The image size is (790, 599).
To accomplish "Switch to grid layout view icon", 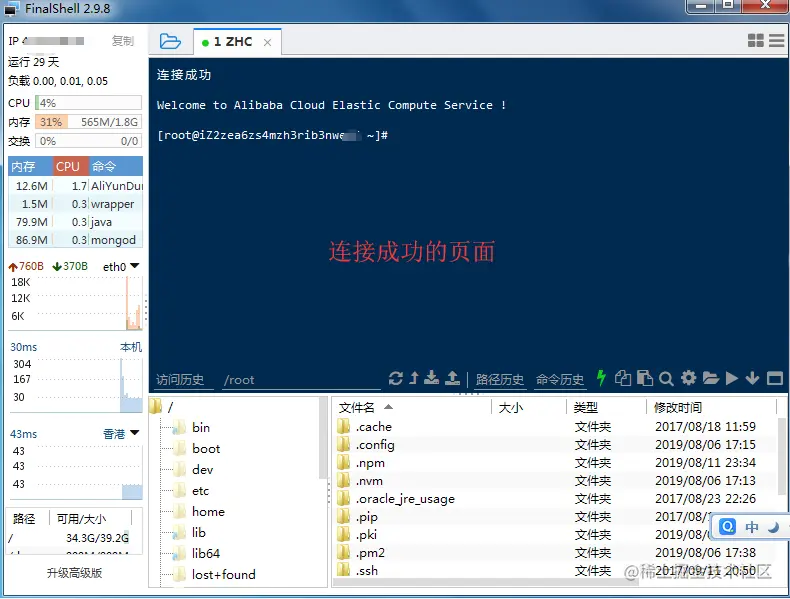I will click(756, 41).
